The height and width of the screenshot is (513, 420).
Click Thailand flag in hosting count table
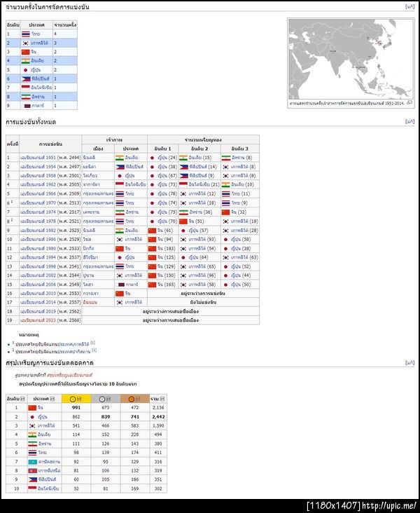(x=25, y=34)
